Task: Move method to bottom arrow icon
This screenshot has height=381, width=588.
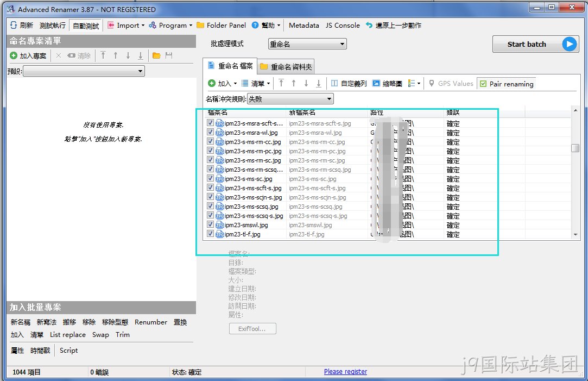Action: pyautogui.click(x=141, y=55)
